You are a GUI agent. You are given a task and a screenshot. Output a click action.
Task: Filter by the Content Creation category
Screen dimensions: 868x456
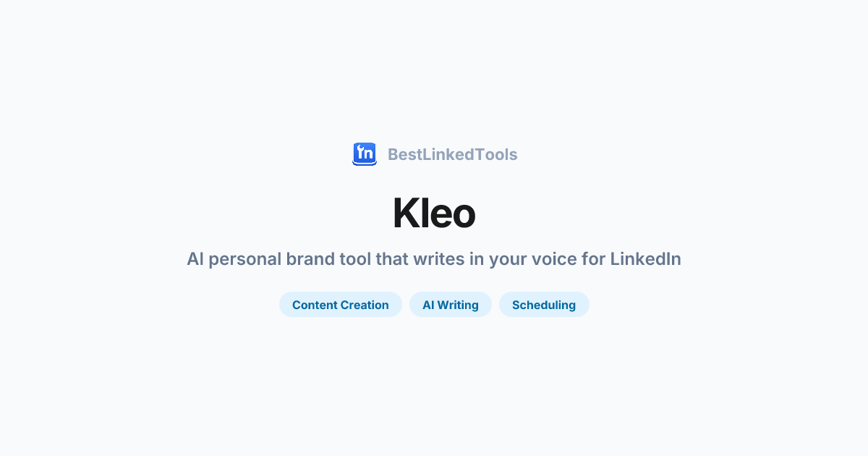(x=340, y=305)
